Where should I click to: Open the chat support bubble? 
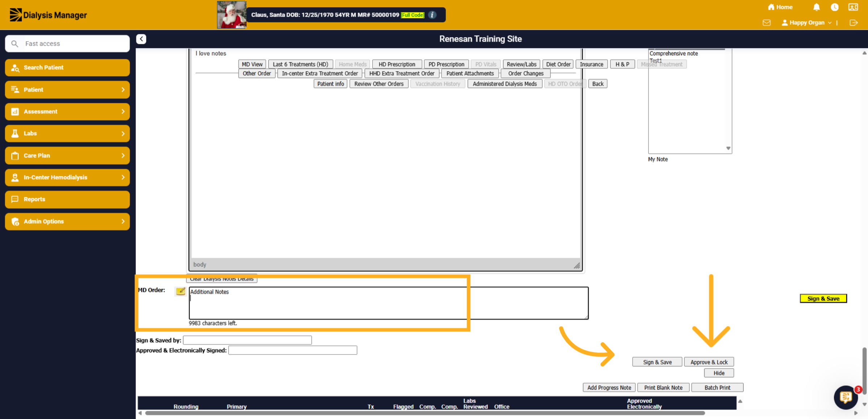pyautogui.click(x=846, y=397)
